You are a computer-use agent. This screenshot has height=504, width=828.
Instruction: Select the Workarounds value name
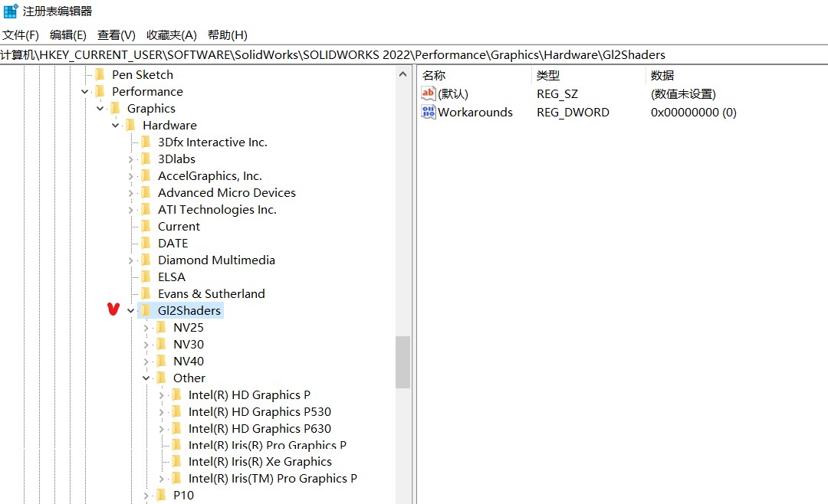point(475,112)
